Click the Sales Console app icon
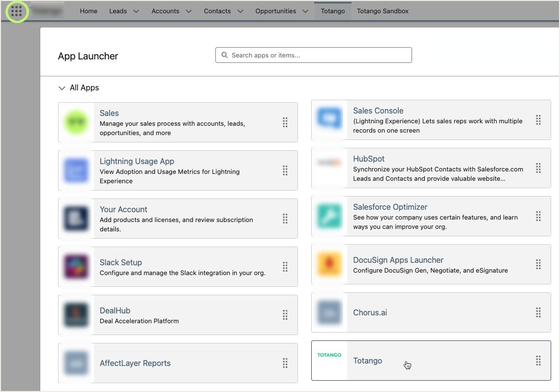 tap(329, 120)
